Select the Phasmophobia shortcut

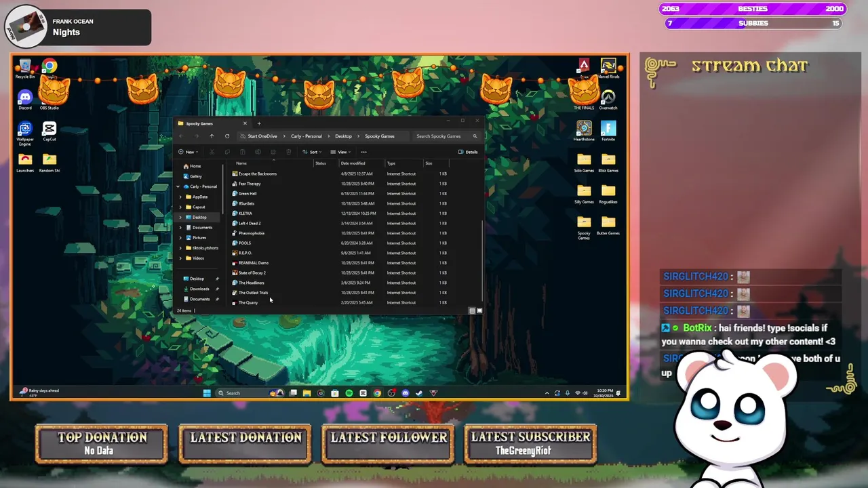point(251,233)
